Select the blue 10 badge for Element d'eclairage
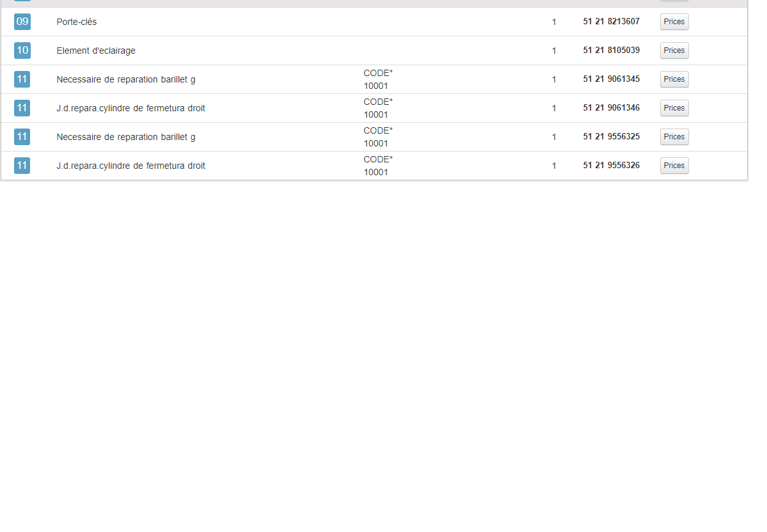Screen dimensions: 767x532 tap(22, 51)
